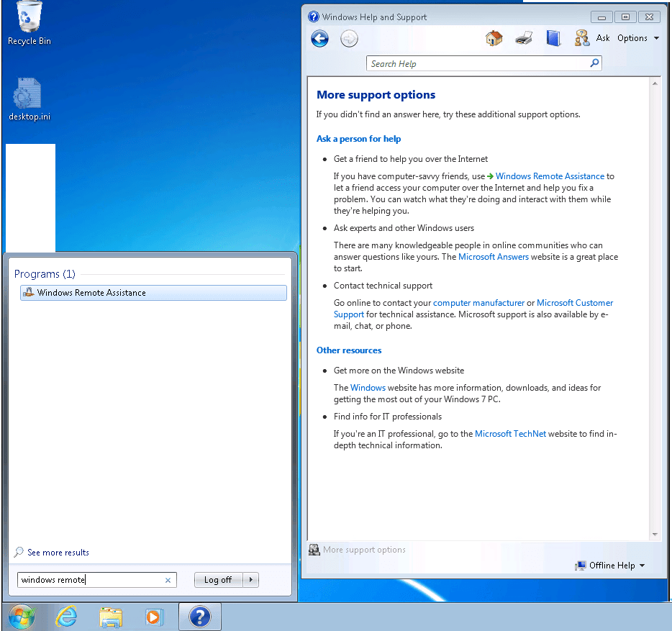Click the Windows Start orb
This screenshot has width=672, height=631.
[x=22, y=617]
